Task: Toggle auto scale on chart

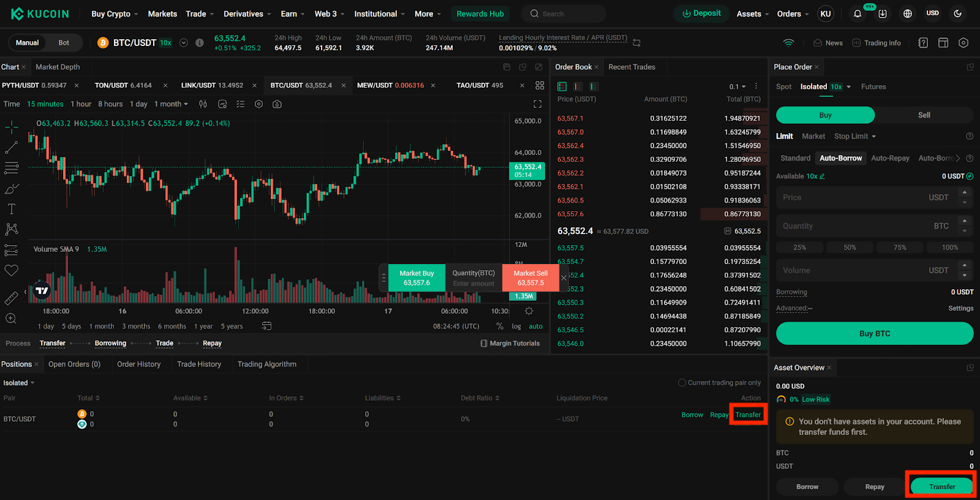Action: pos(536,327)
